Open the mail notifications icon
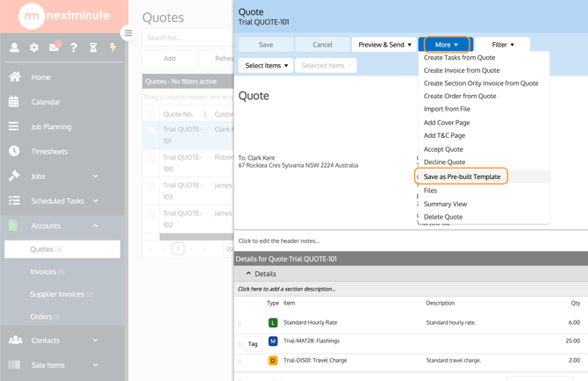Screen dimensions: 588x381 54,47
